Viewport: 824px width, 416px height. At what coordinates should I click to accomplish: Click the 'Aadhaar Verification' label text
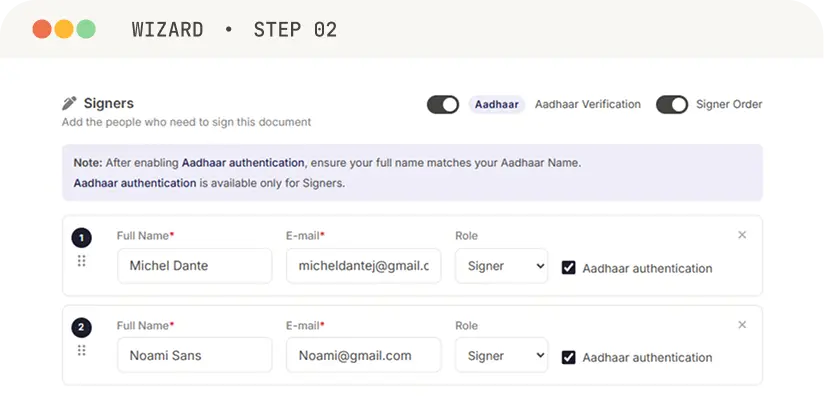click(x=588, y=105)
